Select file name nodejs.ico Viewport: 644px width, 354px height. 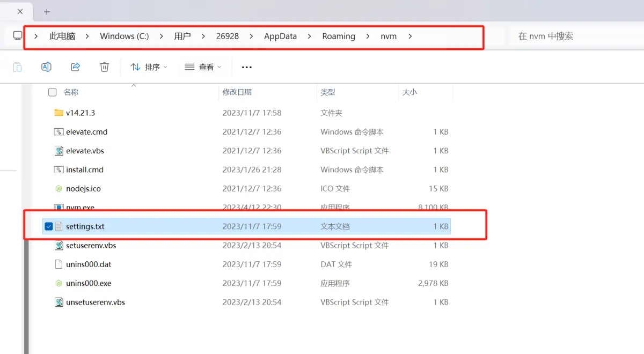point(83,189)
